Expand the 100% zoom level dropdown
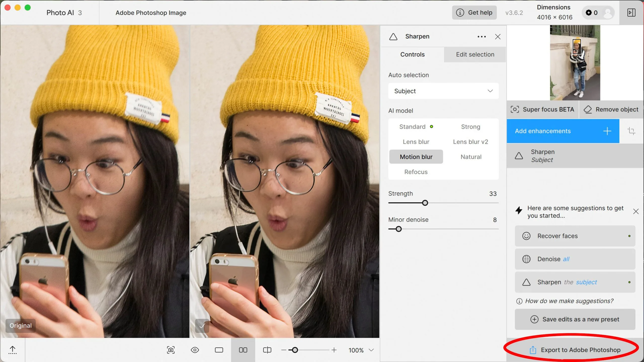 pos(371,350)
